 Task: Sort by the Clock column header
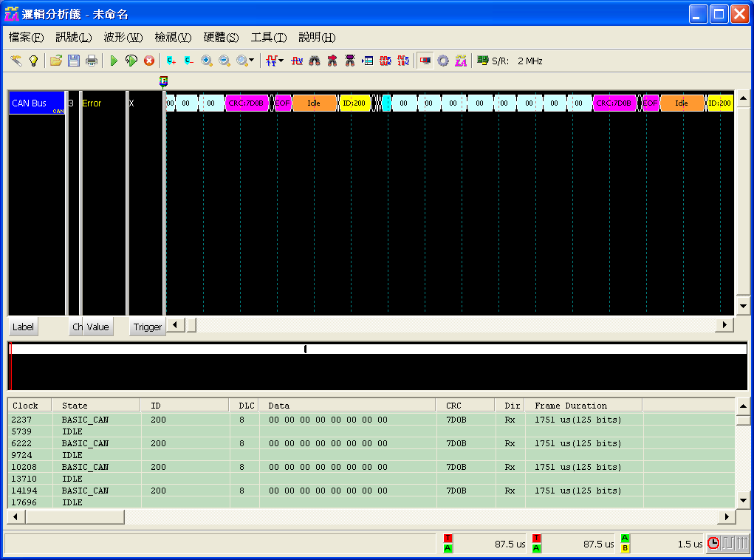(30, 406)
